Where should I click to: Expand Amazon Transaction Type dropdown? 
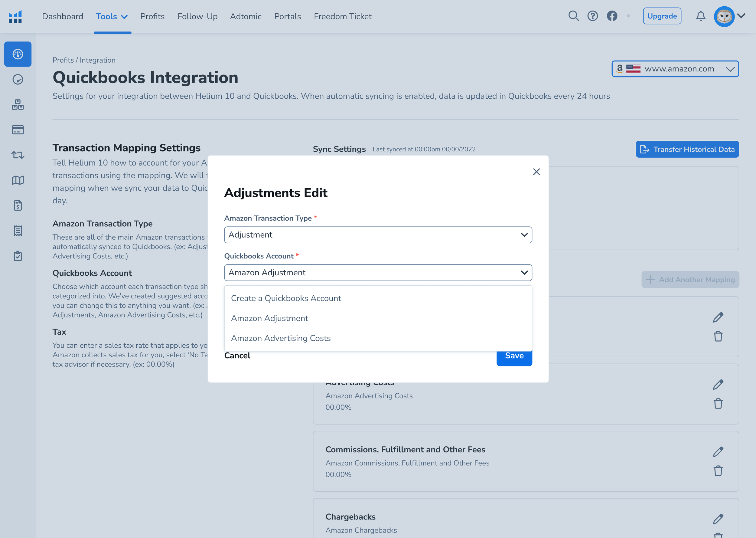[378, 235]
